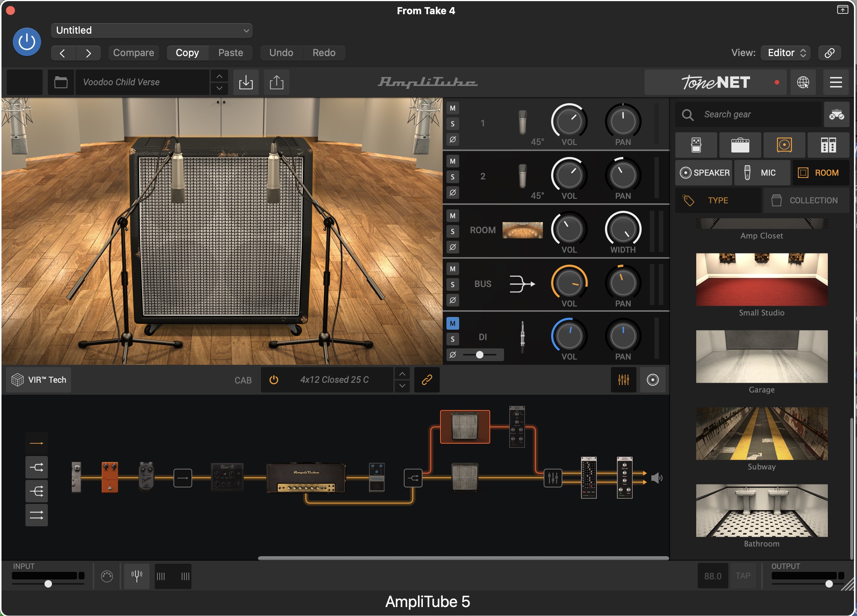This screenshot has width=857, height=616.
Task: Click the Custom Shop gear icon
Action: pyautogui.click(x=836, y=114)
